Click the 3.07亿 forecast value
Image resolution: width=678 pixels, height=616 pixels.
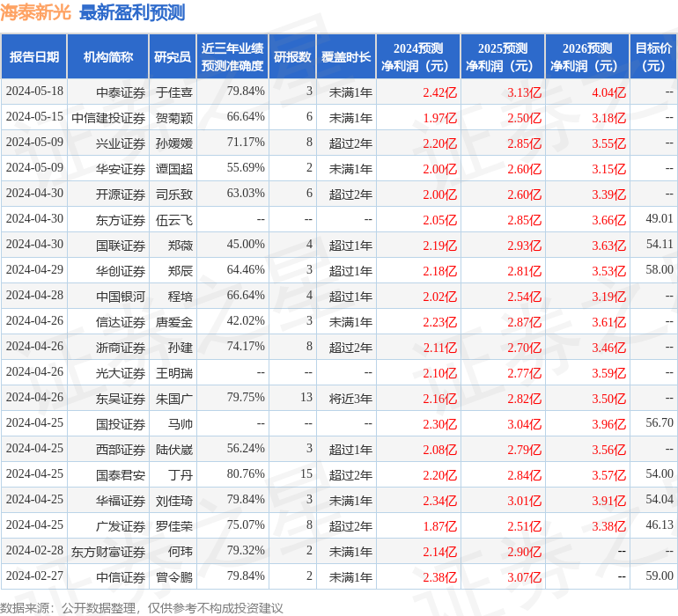pos(524,576)
